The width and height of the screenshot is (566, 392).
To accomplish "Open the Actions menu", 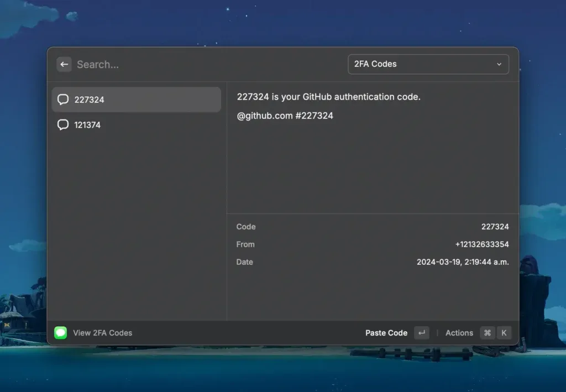I will tap(459, 333).
